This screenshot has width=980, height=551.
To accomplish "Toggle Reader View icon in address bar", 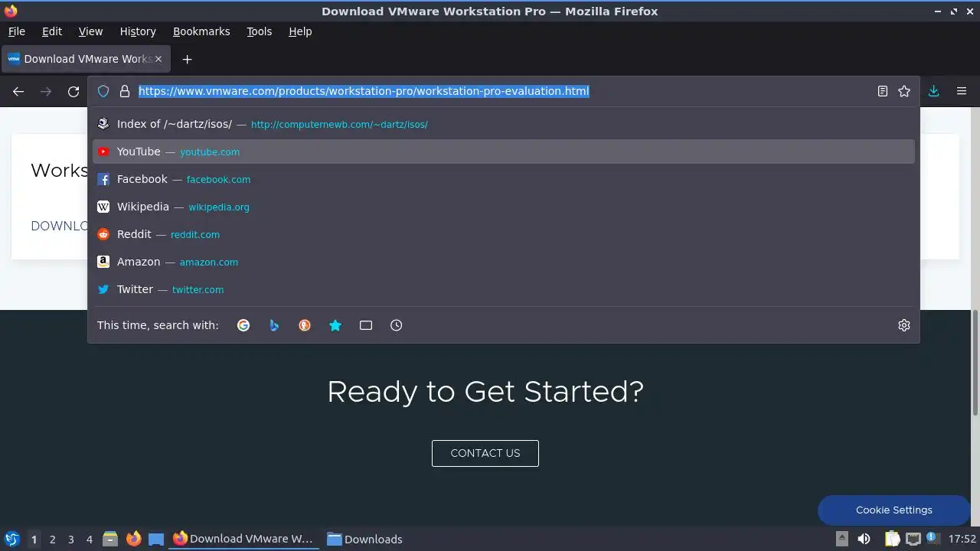I will 883,91.
